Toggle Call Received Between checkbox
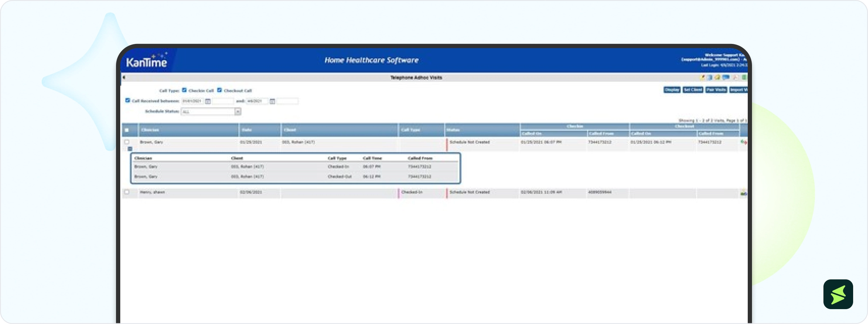868x324 pixels. 128,101
